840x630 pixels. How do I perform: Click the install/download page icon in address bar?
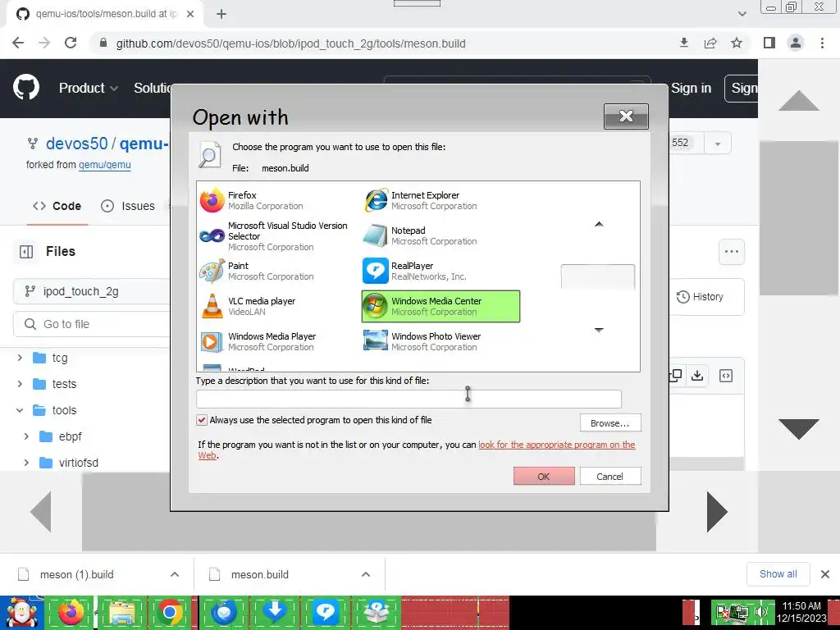[684, 43]
